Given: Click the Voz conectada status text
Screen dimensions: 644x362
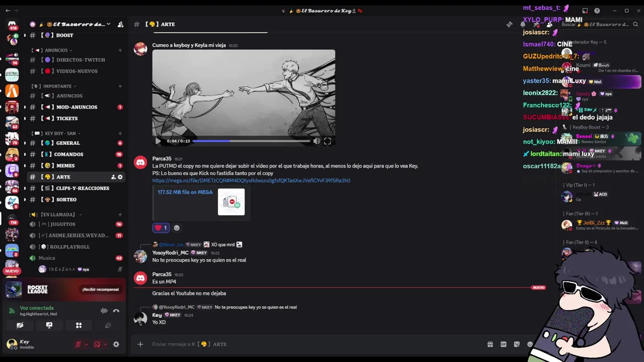Looking at the screenshot, I should (37, 308).
